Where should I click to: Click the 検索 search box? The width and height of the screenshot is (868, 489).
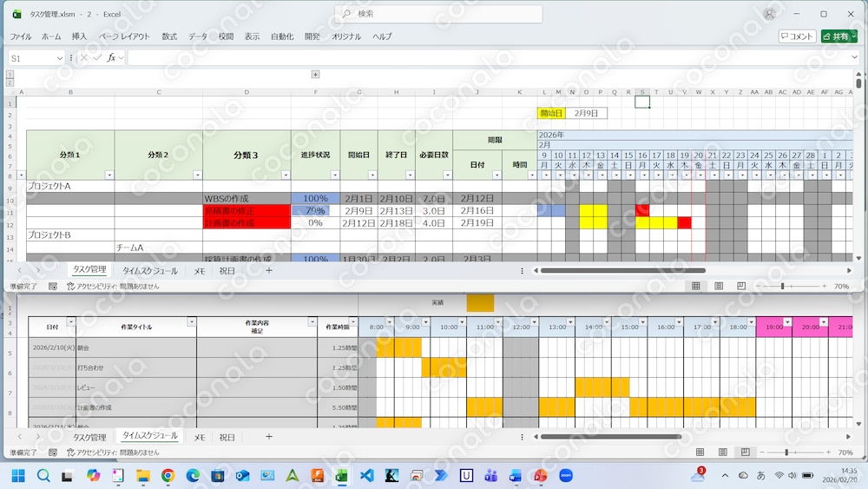click(x=438, y=14)
